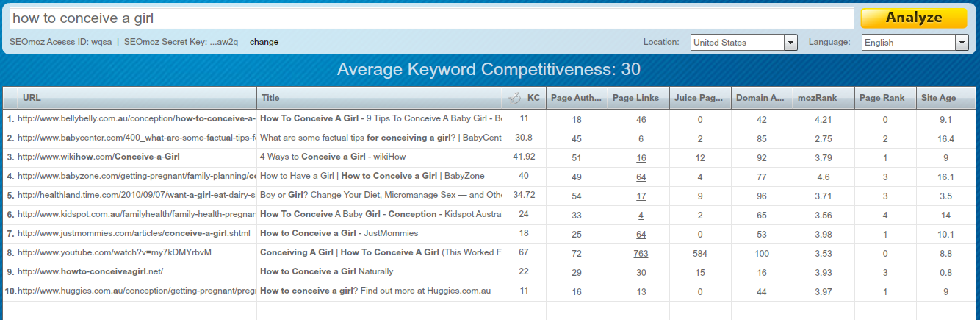Click Juice Page value 584 in youtube row
The image size is (980, 320).
click(700, 253)
